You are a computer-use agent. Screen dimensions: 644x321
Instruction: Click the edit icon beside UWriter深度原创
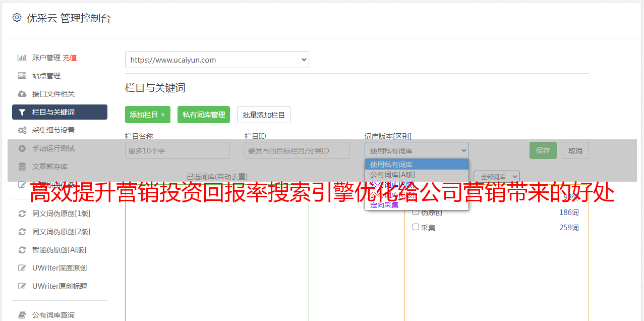(x=22, y=268)
